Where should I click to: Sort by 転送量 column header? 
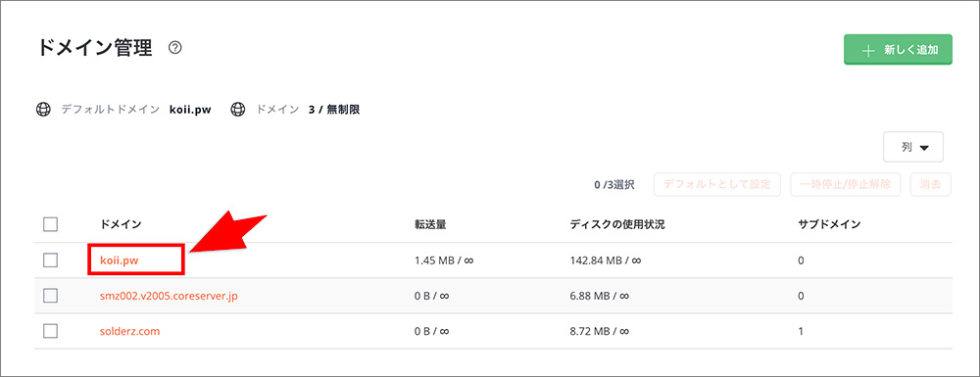430,224
